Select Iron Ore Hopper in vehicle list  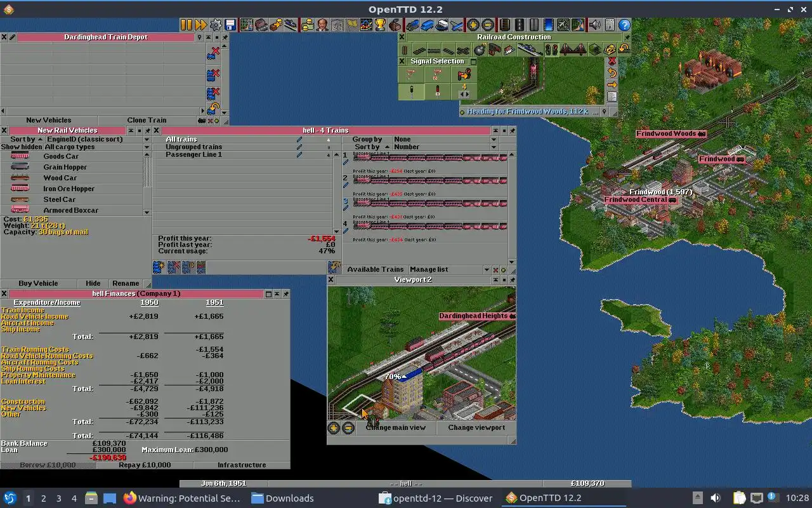point(72,189)
